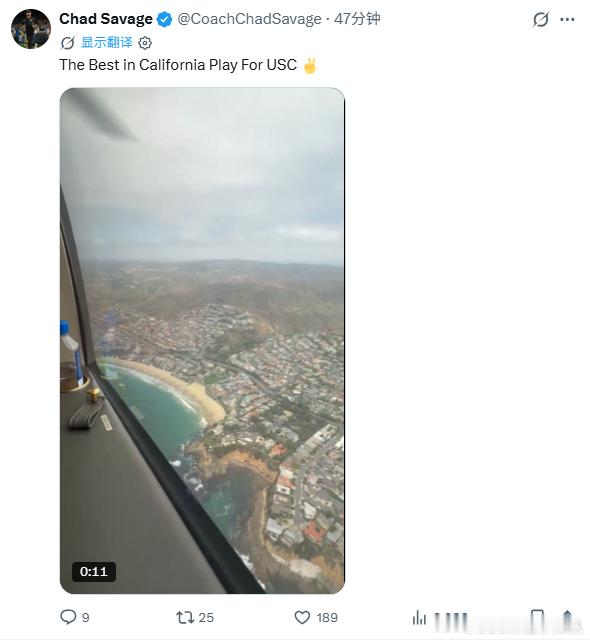Viewport: 590px width, 641px height.
Task: Open the 47分钟 timestamp link
Action: click(357, 19)
